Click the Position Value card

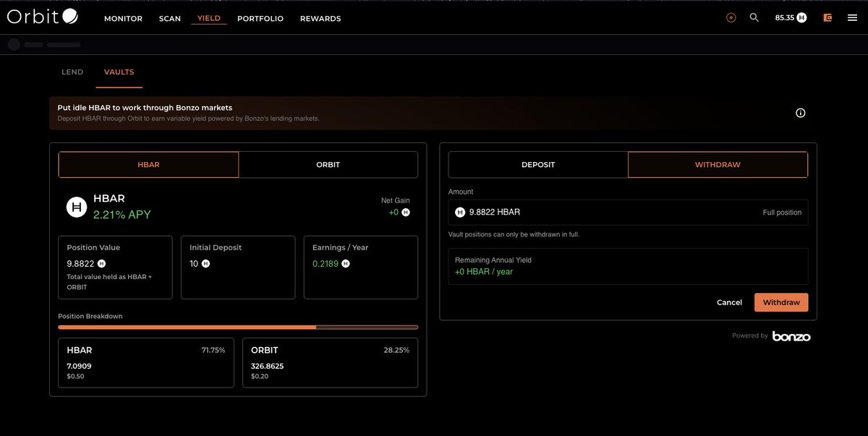[115, 267]
